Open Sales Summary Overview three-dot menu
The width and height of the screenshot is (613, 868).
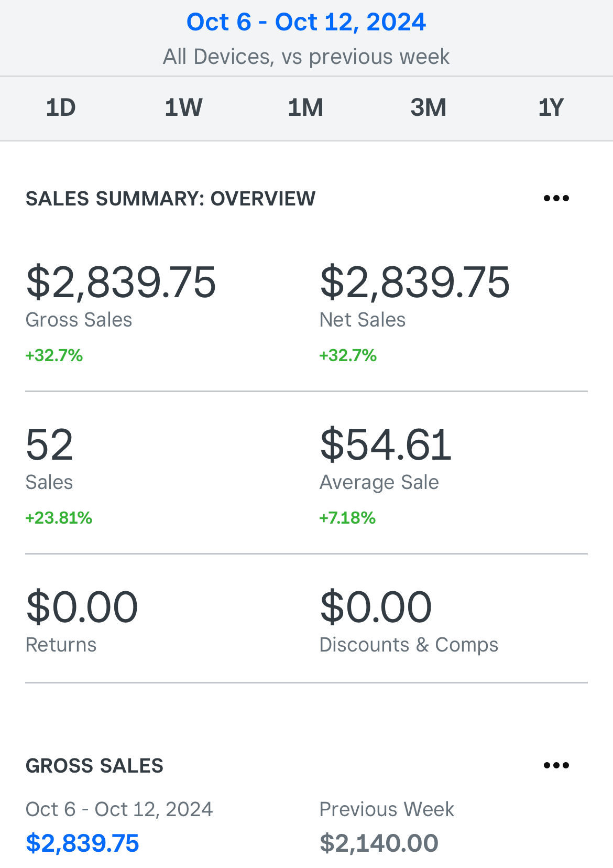556,199
